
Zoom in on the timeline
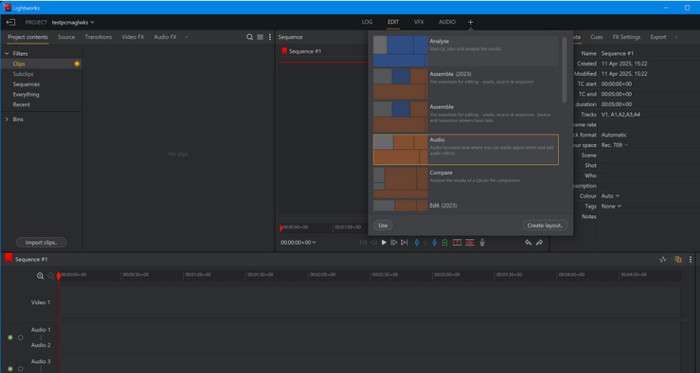pos(40,276)
